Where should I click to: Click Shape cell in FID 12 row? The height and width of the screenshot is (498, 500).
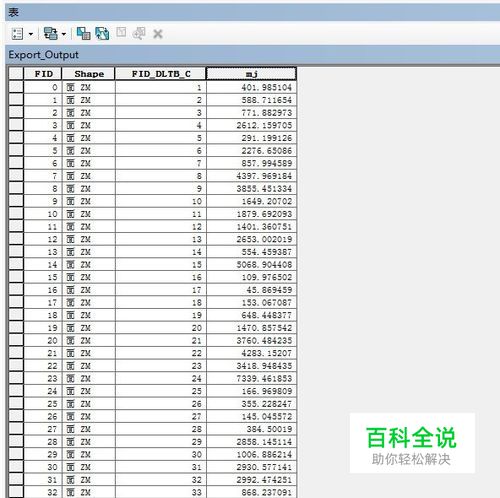[89, 239]
